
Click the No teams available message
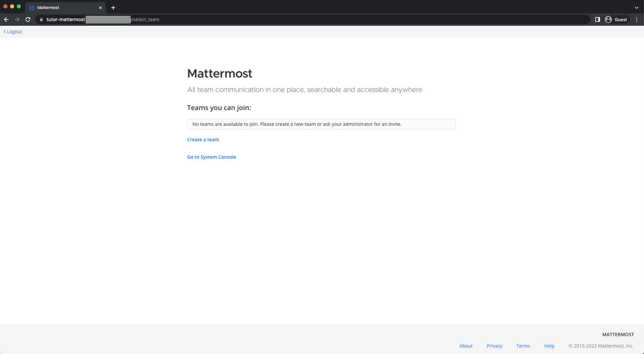pyautogui.click(x=321, y=124)
